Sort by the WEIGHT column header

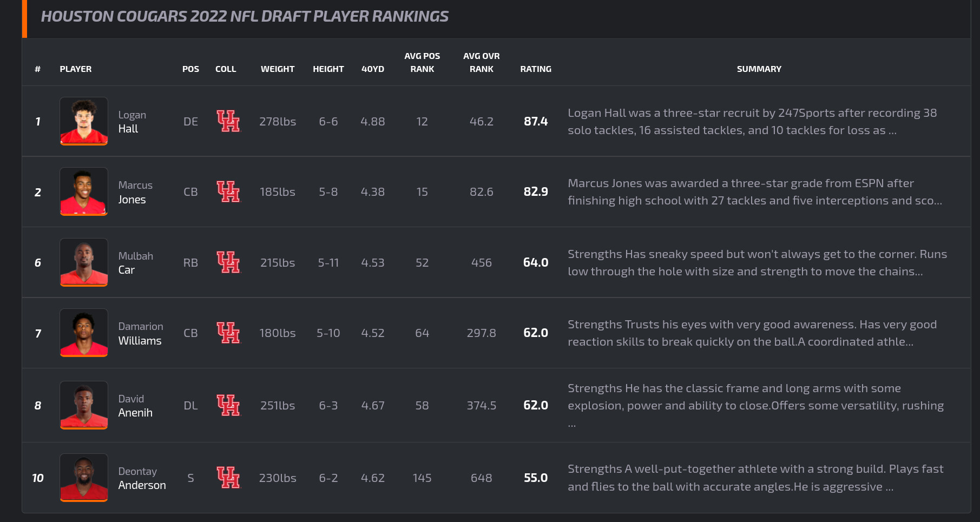click(x=278, y=69)
